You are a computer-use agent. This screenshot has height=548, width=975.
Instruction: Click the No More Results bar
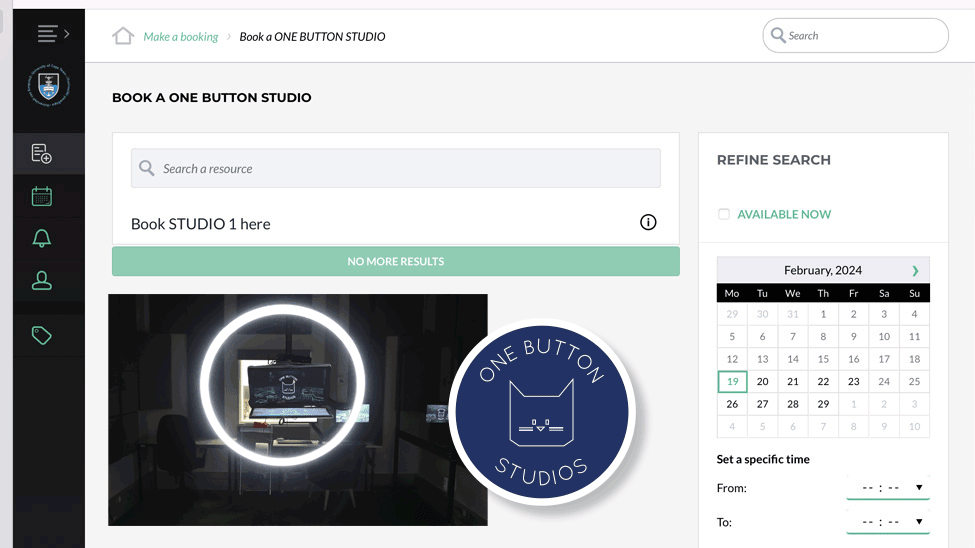click(x=395, y=261)
